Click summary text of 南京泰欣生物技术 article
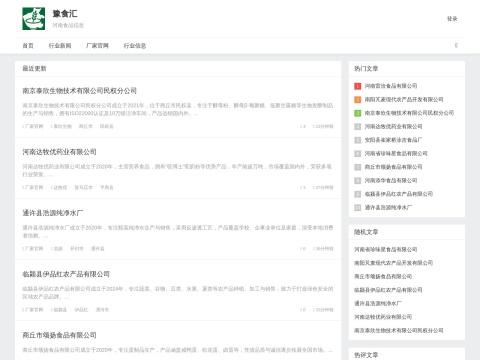480x360 pixels. (178, 109)
